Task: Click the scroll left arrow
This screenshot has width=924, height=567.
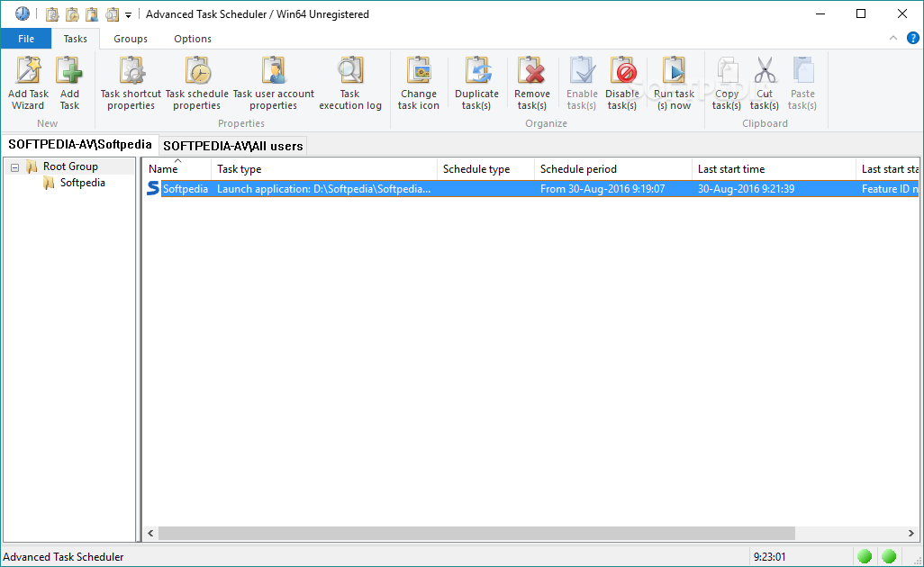Action: pos(151,533)
